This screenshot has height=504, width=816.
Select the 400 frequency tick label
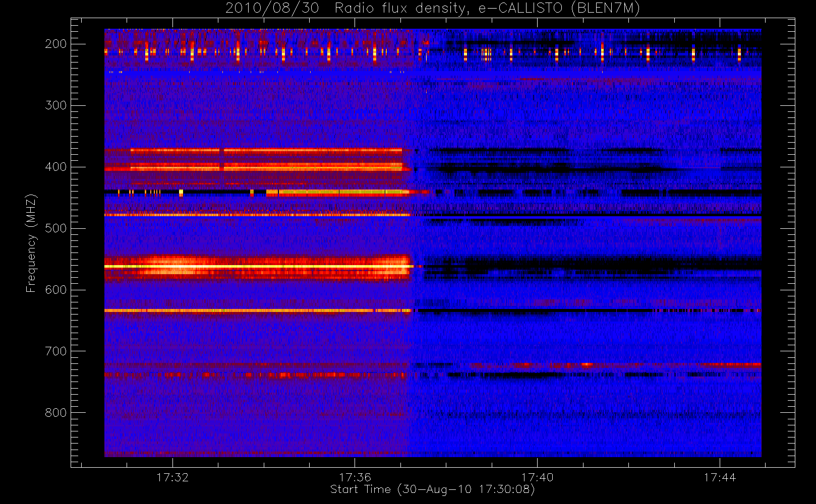[x=56, y=167]
